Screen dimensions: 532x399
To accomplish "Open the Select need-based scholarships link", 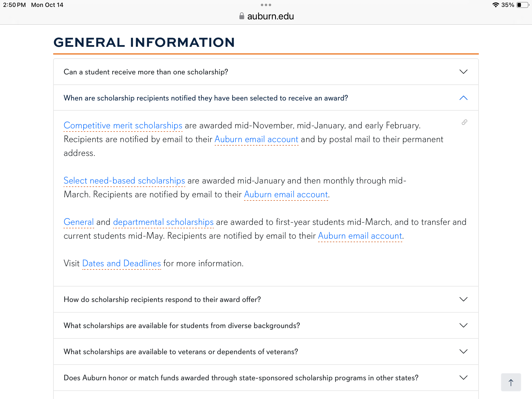I will (x=124, y=181).
